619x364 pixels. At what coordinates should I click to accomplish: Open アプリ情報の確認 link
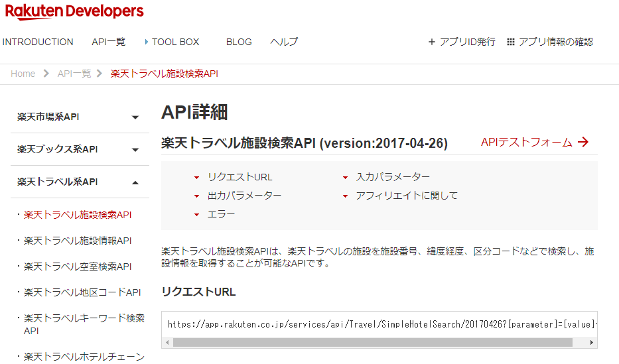coord(556,42)
